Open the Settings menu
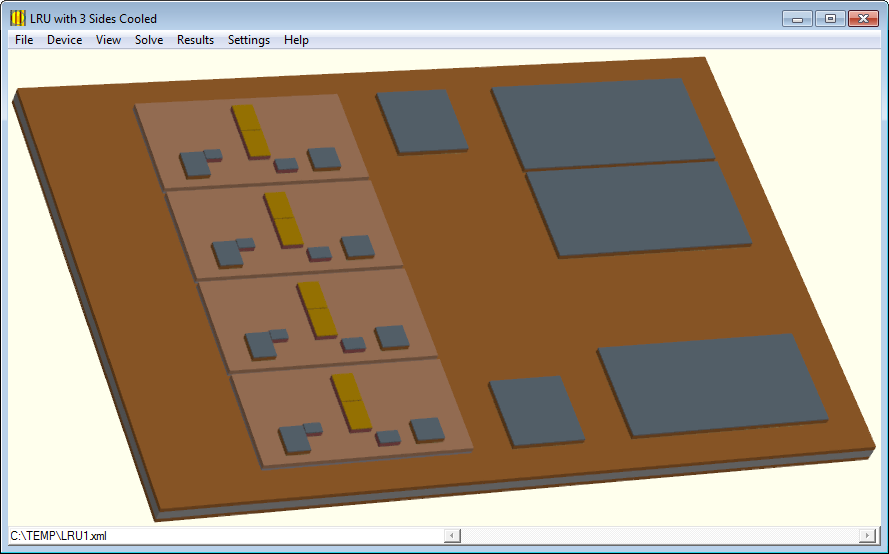This screenshot has width=889, height=554. pos(249,40)
